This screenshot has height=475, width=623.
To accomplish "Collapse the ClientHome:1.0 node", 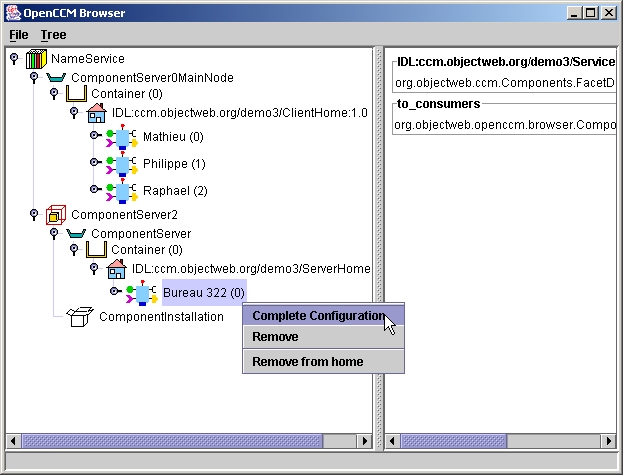I will click(74, 113).
